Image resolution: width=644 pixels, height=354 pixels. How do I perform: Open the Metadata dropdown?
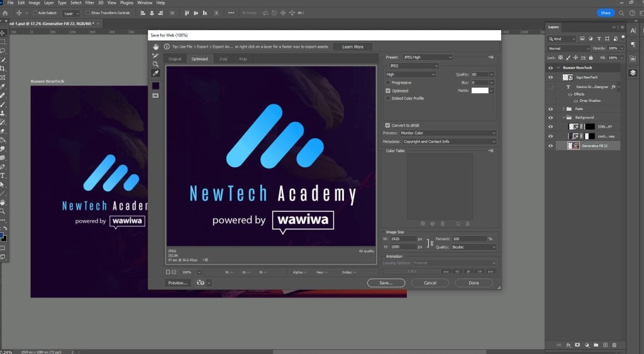click(449, 141)
